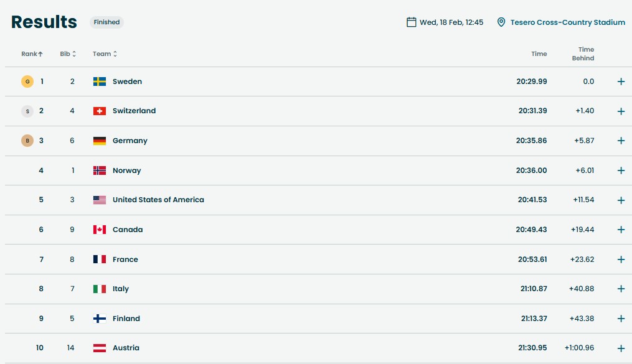
Task: Sort results by Rank column
Action: [32, 54]
